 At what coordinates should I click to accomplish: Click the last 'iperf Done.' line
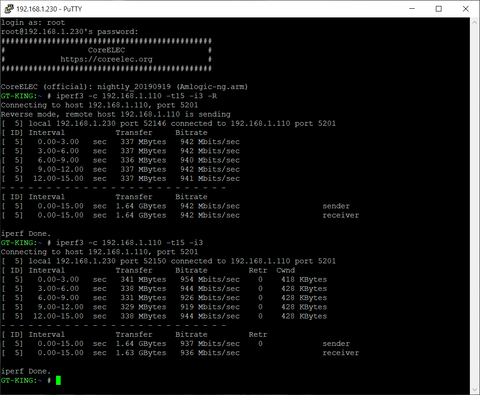point(26,371)
